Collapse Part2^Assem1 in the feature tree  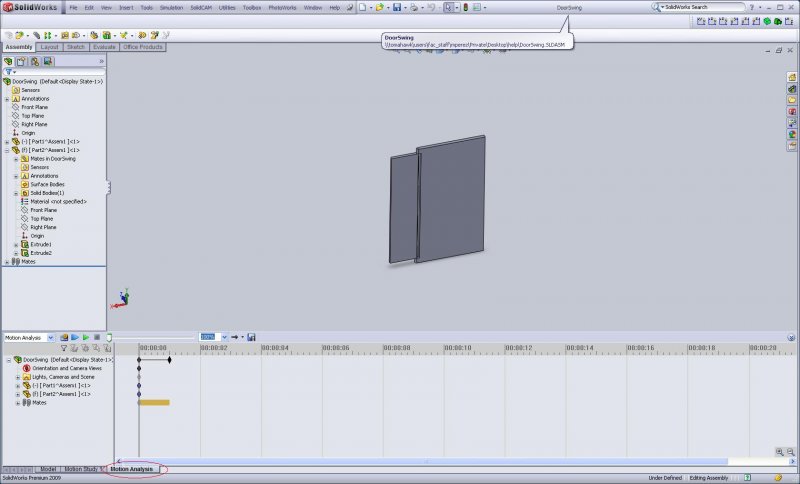(x=7, y=150)
